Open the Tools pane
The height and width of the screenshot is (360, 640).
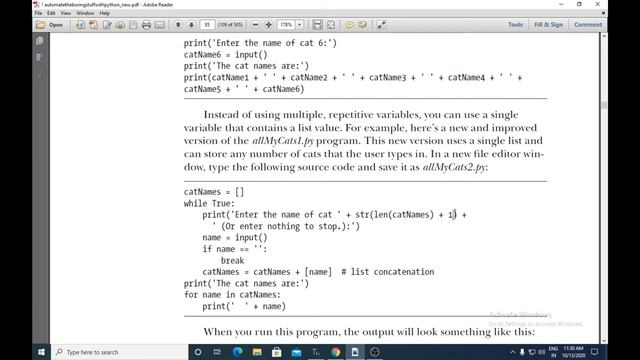point(515,25)
